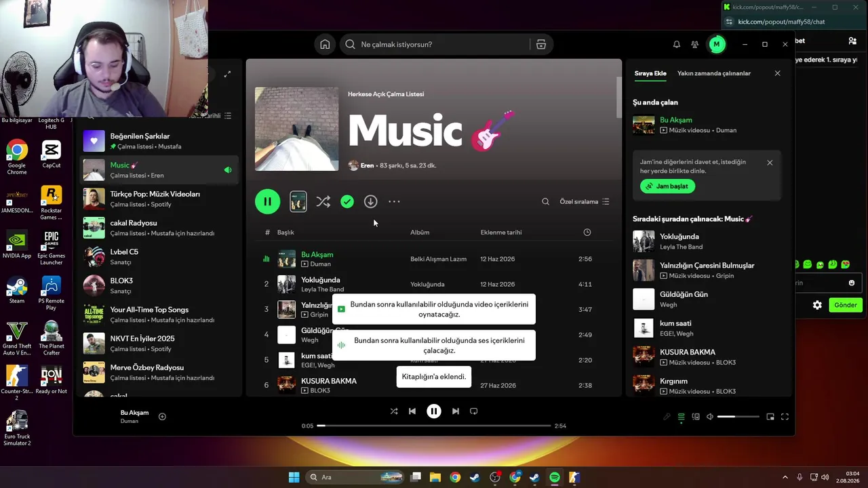868x488 pixels.
Task: Sort tracks by Albüm column
Action: pyautogui.click(x=420, y=232)
